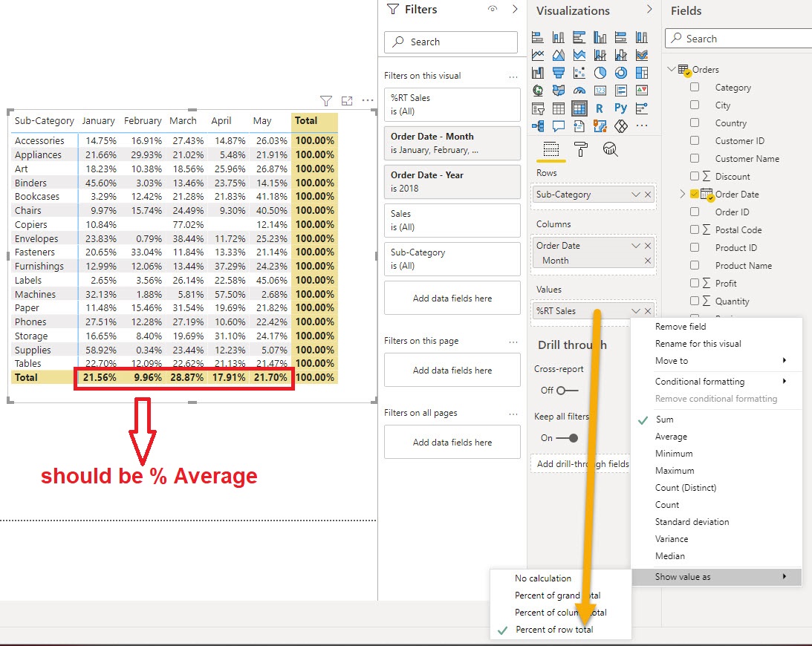
Task: Open the %RT Sales value field dropdown
Action: 635,311
